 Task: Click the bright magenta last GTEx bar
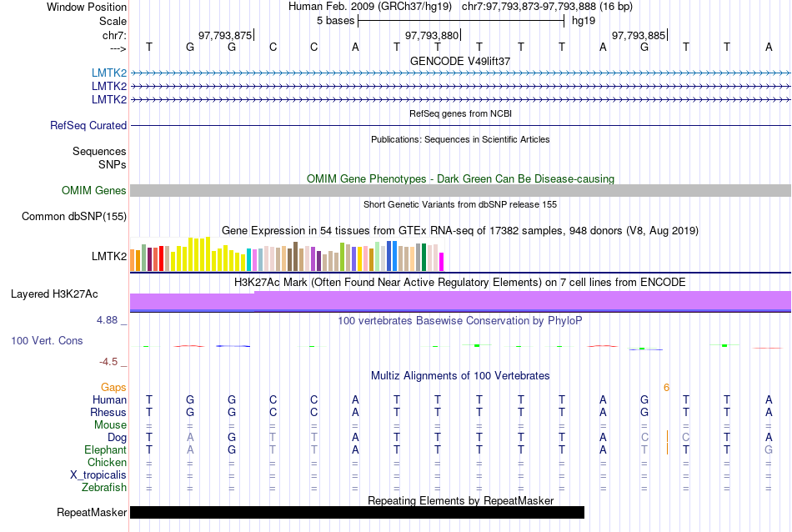coord(442,262)
